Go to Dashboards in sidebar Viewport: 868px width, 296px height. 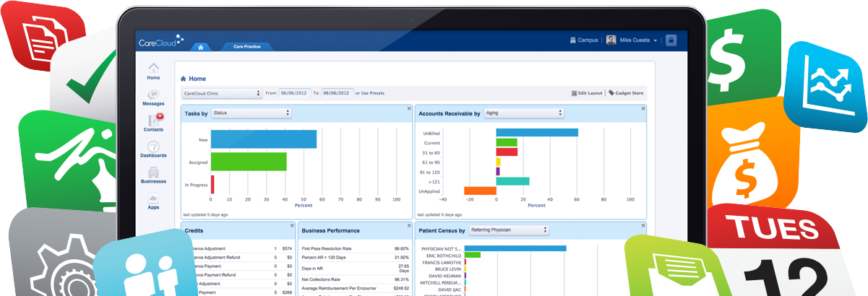pyautogui.click(x=153, y=148)
